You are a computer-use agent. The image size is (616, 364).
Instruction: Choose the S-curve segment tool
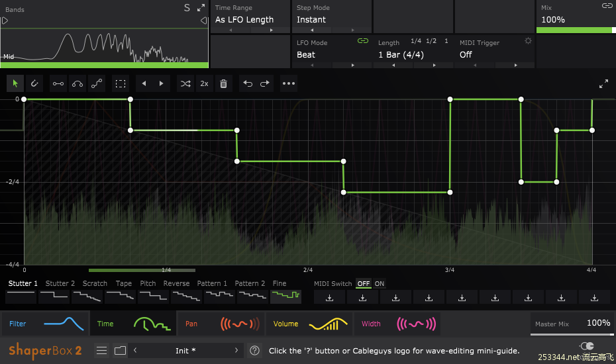pos(97,83)
